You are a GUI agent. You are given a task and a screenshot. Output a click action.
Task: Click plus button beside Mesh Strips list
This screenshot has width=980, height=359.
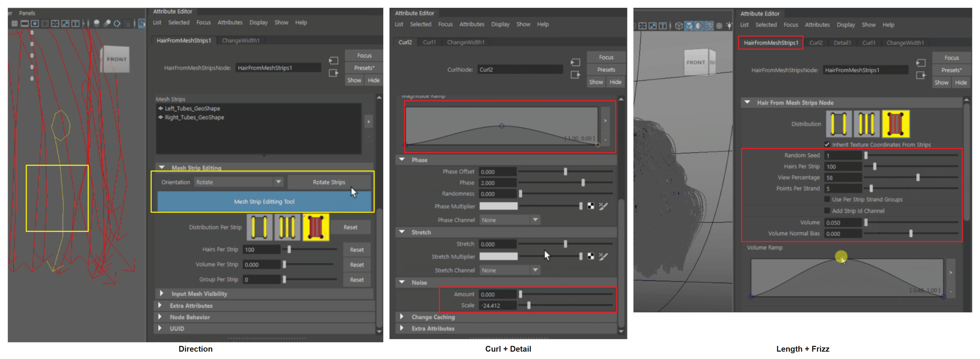coord(368,122)
